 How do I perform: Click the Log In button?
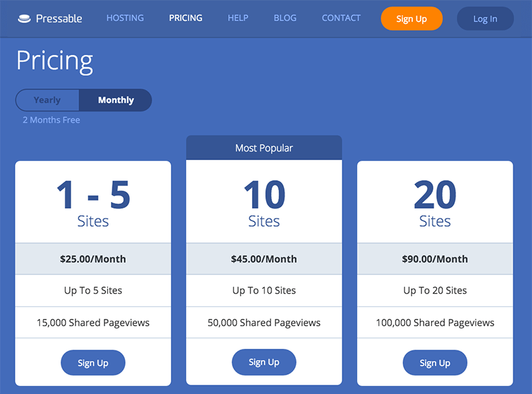click(x=485, y=19)
